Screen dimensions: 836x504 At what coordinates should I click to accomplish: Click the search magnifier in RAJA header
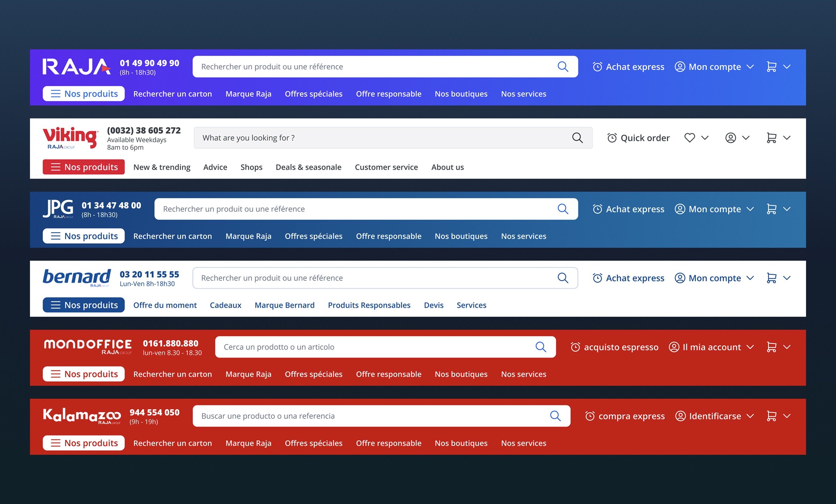pos(562,66)
